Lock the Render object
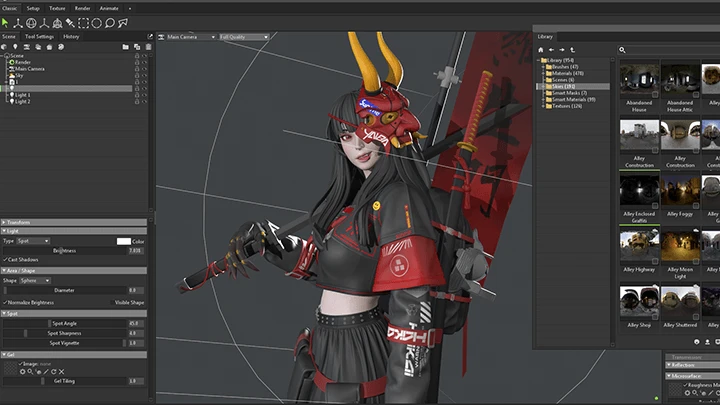 pyautogui.click(x=137, y=62)
